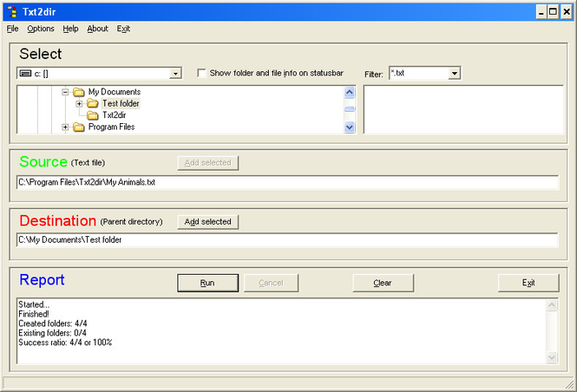
Task: Click the Source text file path field
Action: click(x=287, y=182)
